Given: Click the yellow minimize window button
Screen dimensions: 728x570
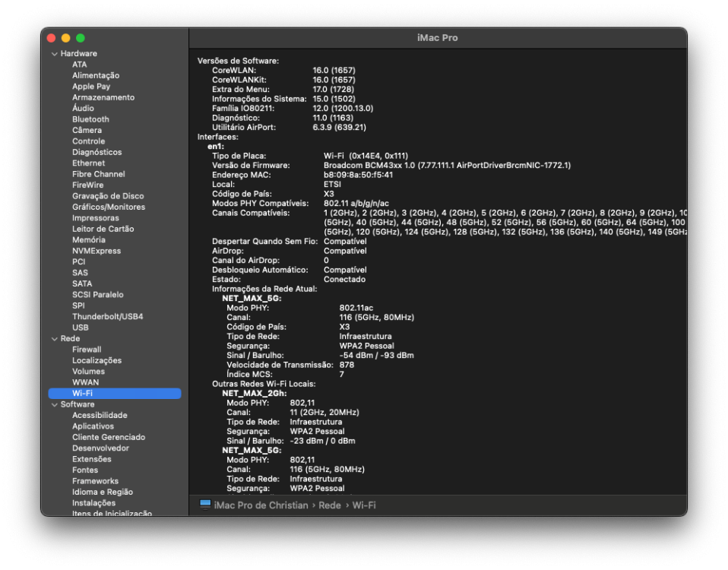Looking at the screenshot, I should pos(66,38).
